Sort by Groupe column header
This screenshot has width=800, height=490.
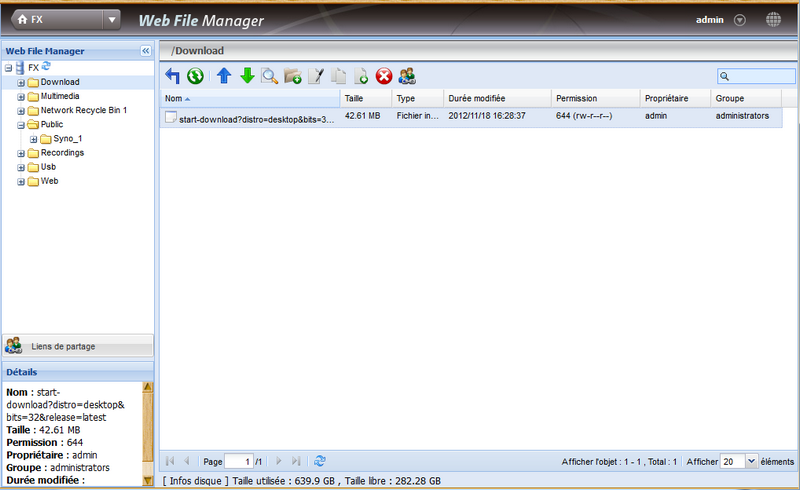click(x=746, y=99)
